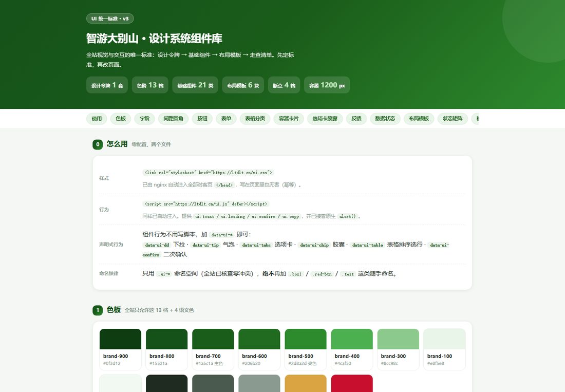565x392 pixels.
Task: Click the page title 智游大别山 · 设计系统组件库
Action: coord(154,38)
